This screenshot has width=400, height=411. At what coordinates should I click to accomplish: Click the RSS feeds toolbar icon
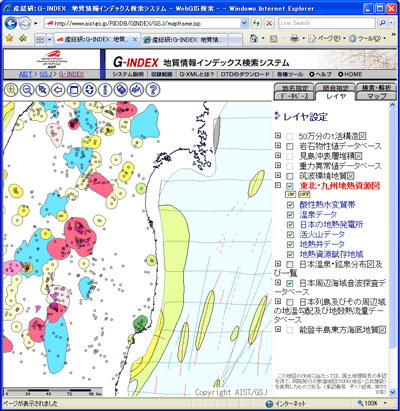click(x=274, y=39)
